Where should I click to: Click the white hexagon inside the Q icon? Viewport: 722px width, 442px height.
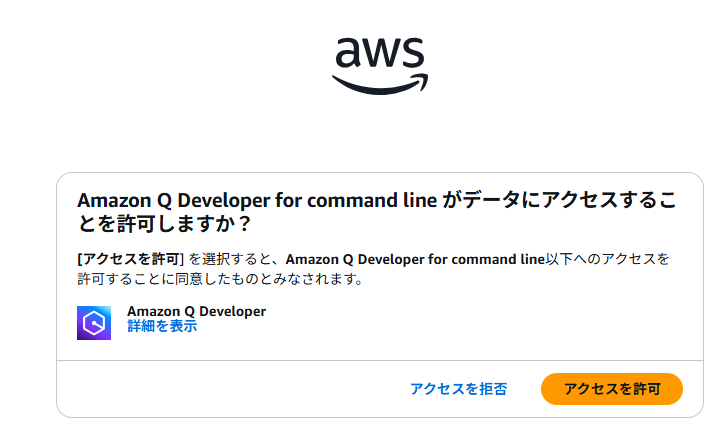point(94,322)
